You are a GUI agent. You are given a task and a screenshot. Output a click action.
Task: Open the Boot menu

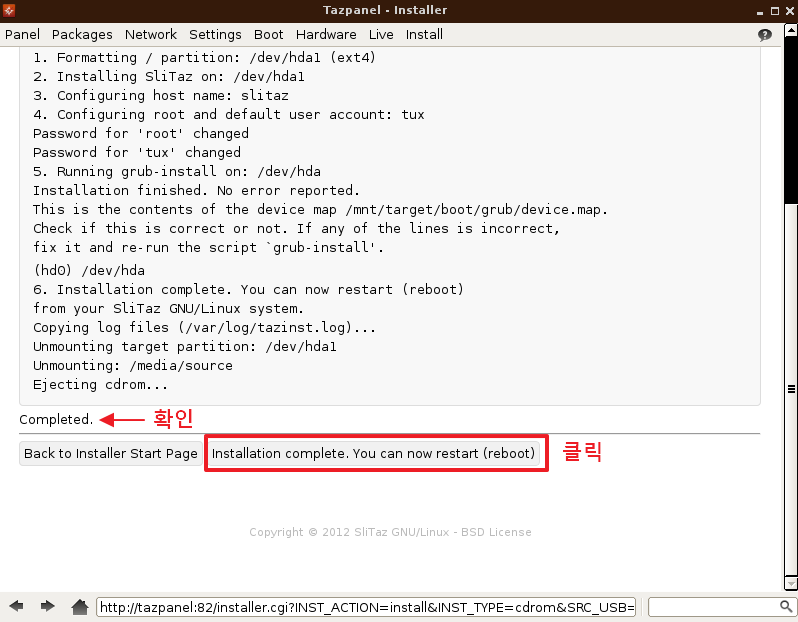(x=269, y=35)
